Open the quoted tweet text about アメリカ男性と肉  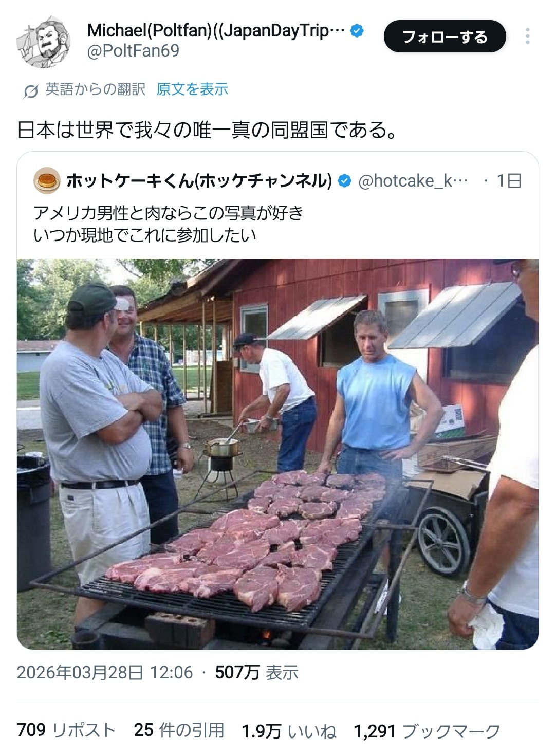169,224
